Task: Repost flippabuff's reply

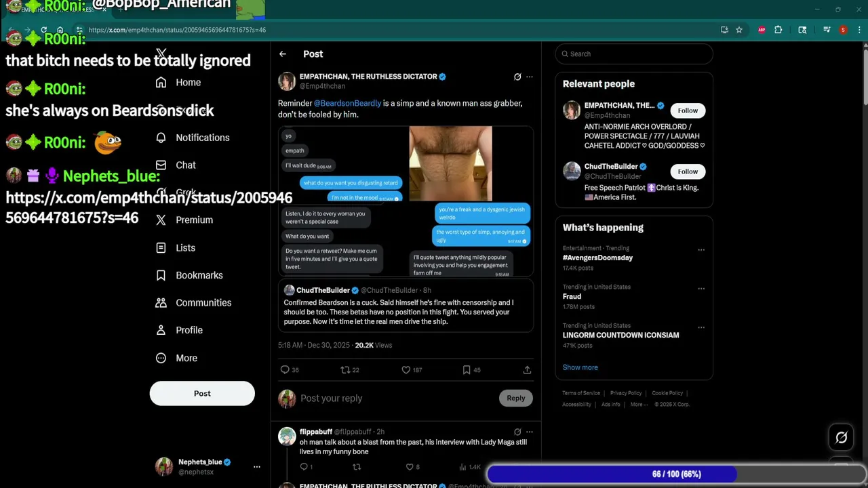Action: (357, 467)
